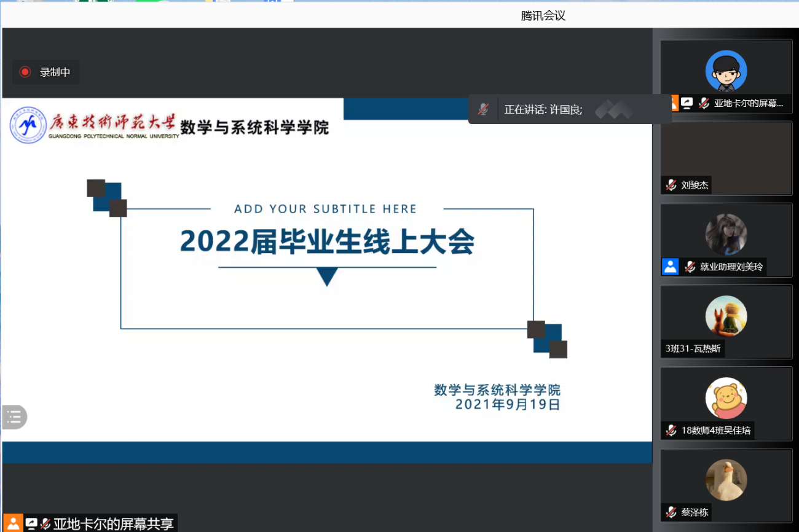Select the goose avatar of 蔡泽栋
Screen dimensions: 799x532
point(726,480)
